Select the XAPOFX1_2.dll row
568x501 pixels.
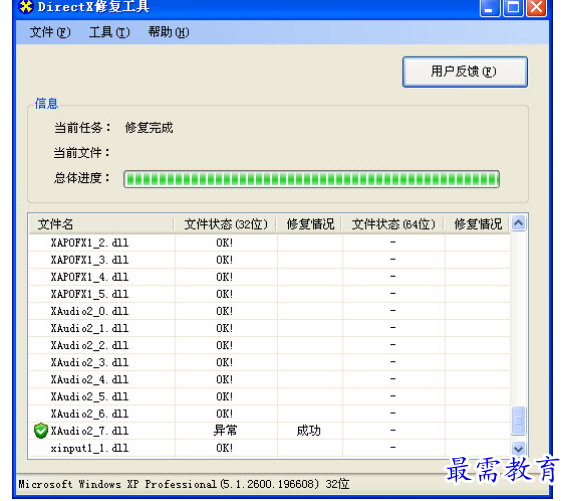(x=270, y=242)
